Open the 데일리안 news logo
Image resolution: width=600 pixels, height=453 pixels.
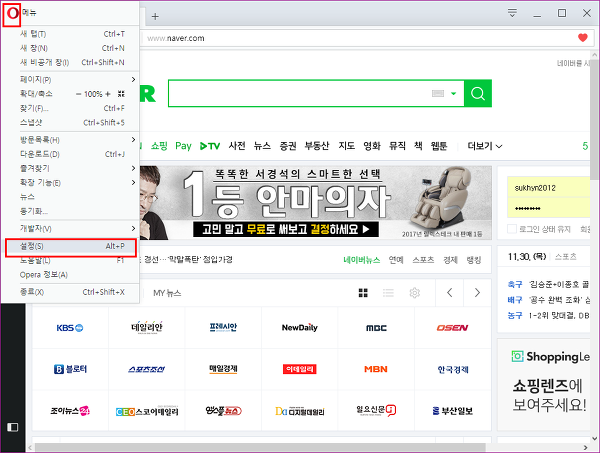pos(147,328)
